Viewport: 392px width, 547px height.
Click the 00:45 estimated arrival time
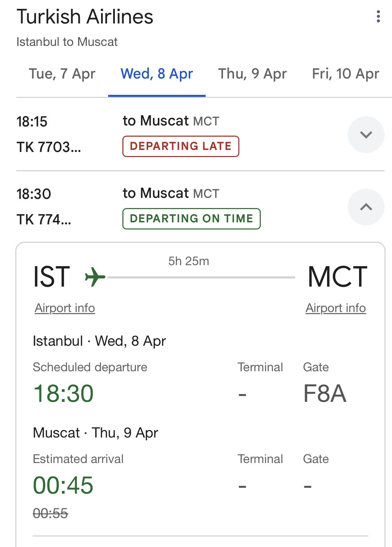coord(63,485)
